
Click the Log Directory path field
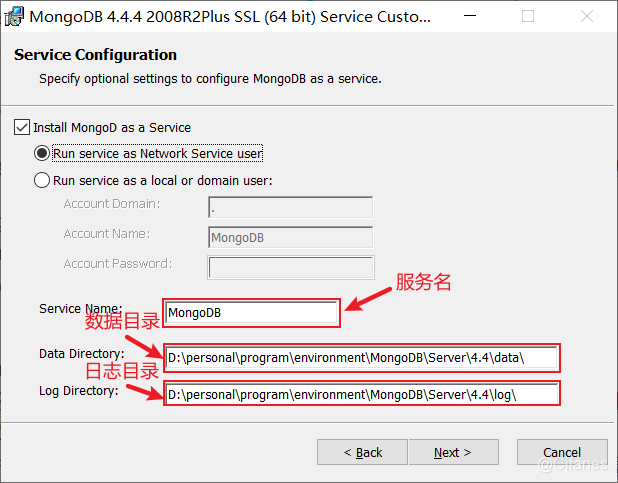(x=361, y=394)
